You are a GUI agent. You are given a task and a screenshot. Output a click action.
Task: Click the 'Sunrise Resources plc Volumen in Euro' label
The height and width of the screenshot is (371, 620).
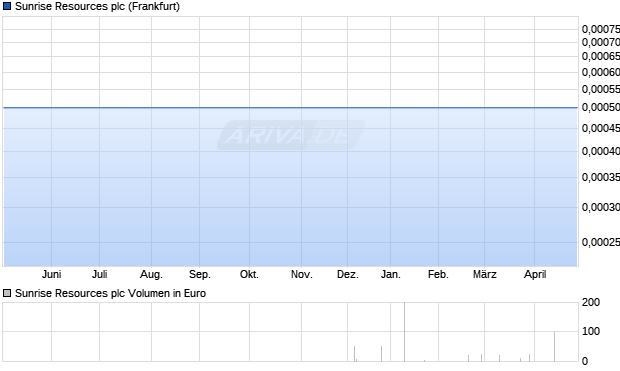point(110,293)
